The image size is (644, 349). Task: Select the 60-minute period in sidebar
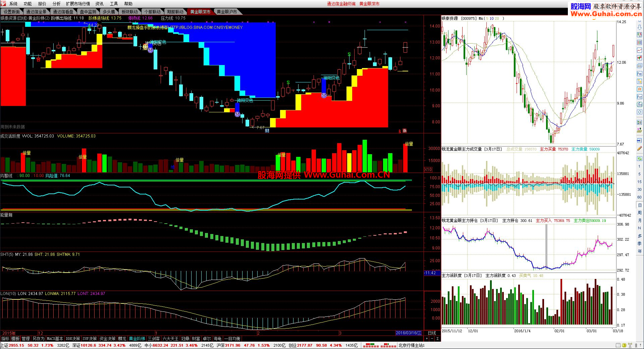click(639, 197)
